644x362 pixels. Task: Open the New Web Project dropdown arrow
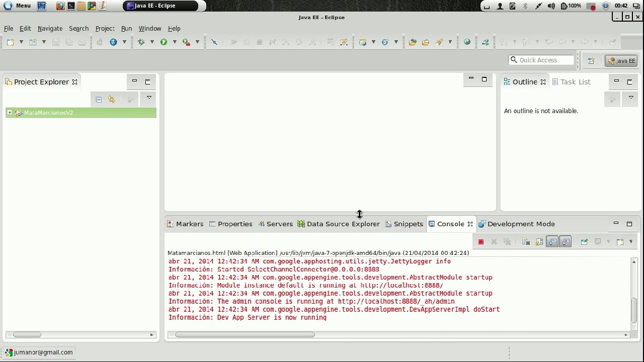pyautogui.click(x=373, y=42)
